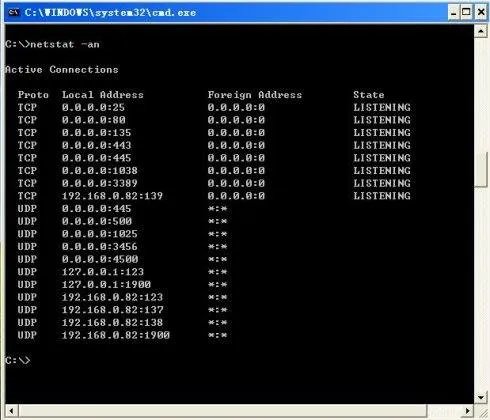Click the Active Connections heading text
This screenshot has width=490, height=420.
(x=62, y=70)
